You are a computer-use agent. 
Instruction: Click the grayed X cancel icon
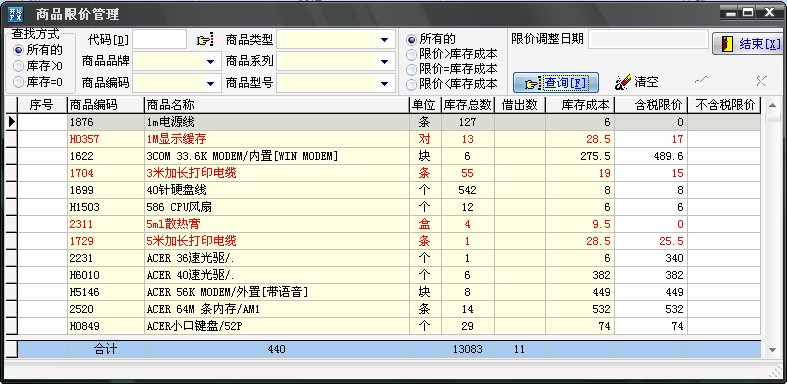point(761,81)
